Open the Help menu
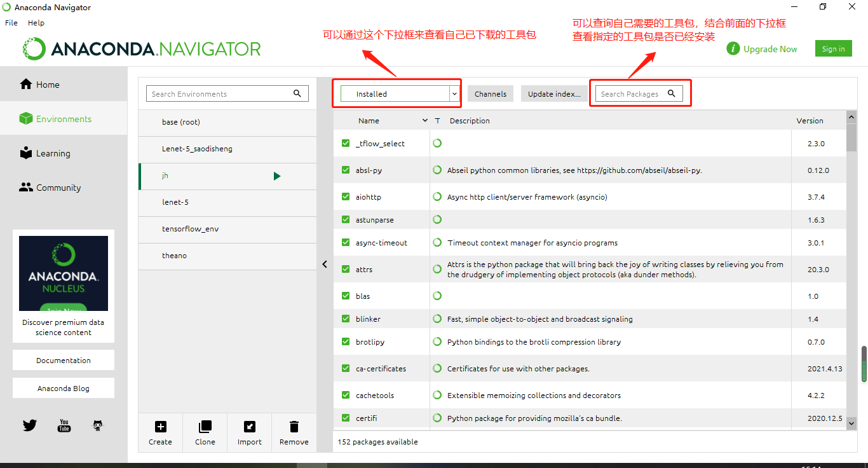This screenshot has height=468, width=868. (x=36, y=22)
